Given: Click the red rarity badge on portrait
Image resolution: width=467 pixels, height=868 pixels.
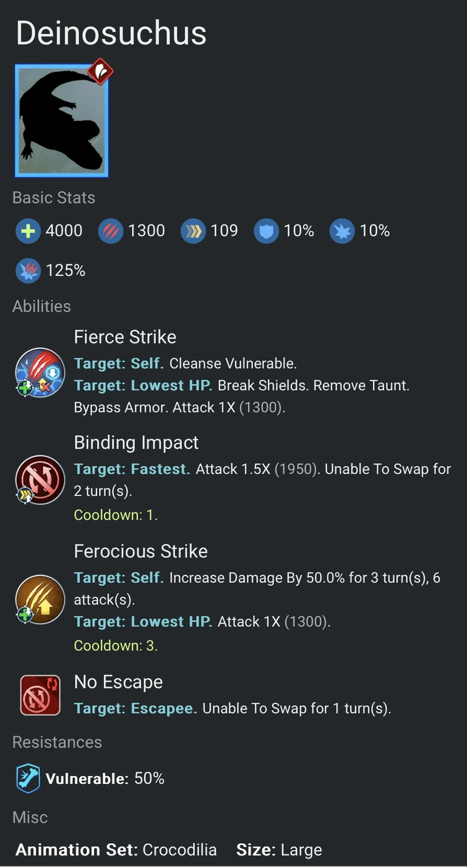Looking at the screenshot, I should pyautogui.click(x=100, y=72).
